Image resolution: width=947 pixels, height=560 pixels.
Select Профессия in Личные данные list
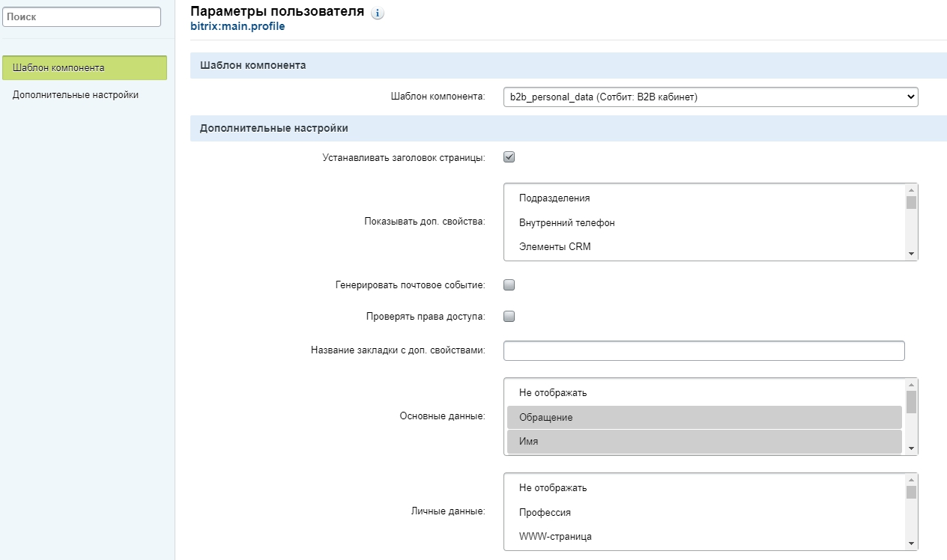tap(704, 512)
